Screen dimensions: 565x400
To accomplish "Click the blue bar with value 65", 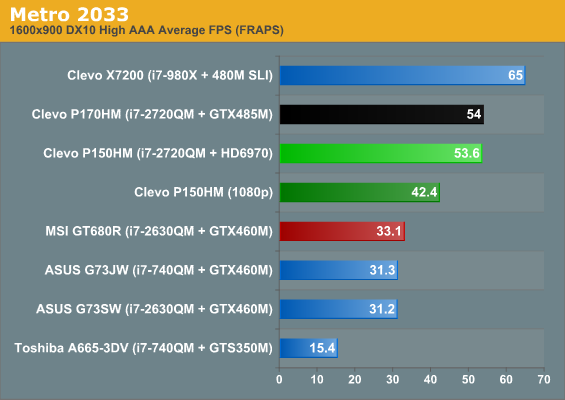I will [x=402, y=75].
